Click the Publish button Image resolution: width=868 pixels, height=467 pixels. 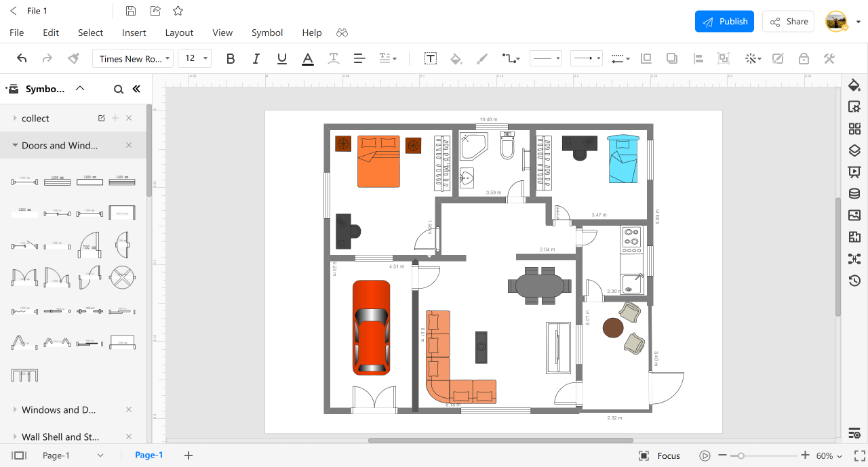pyautogui.click(x=724, y=22)
